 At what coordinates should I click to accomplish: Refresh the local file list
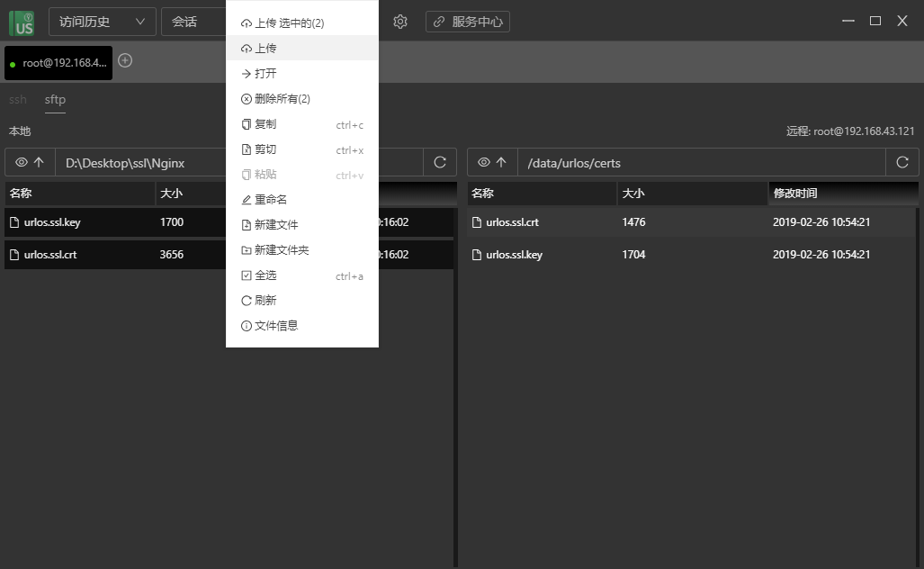pos(440,162)
